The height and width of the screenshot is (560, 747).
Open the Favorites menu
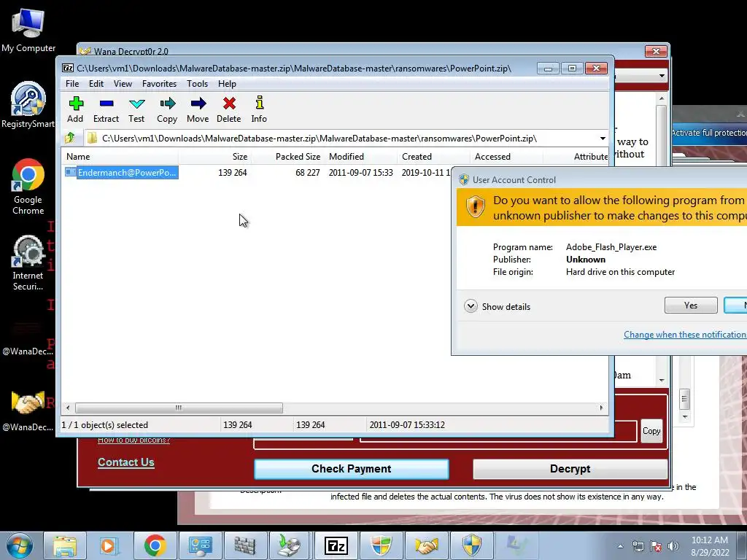coord(159,84)
